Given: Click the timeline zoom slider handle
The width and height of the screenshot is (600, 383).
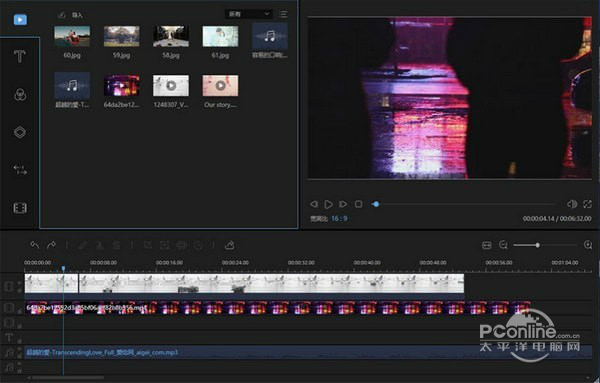Looking at the screenshot, I should click(538, 245).
